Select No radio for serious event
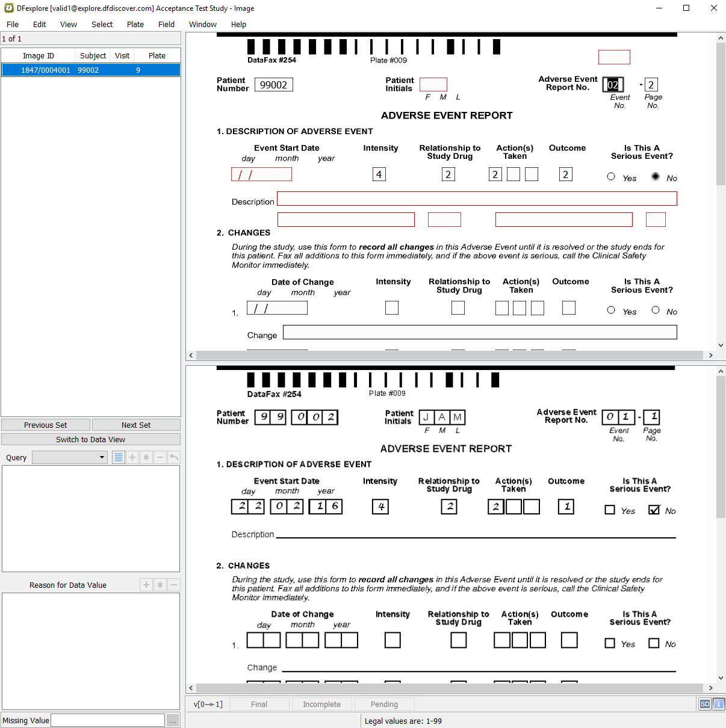The height and width of the screenshot is (728, 726). tap(656, 177)
